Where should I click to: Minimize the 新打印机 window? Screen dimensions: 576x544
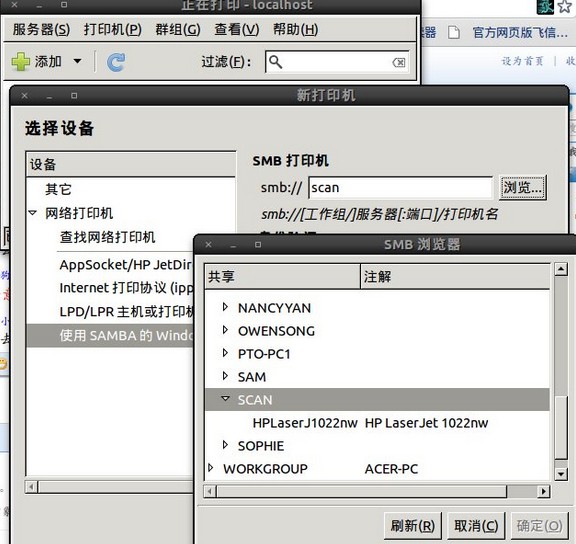[49, 97]
